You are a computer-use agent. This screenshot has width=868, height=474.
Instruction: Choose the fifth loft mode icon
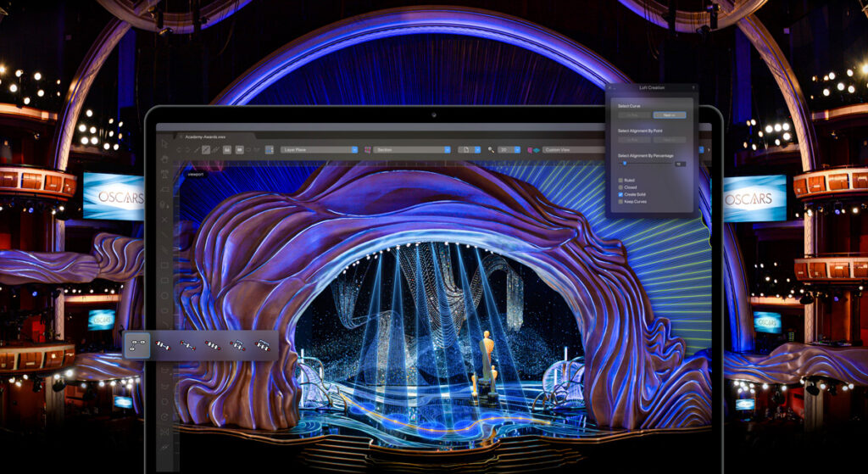pos(237,345)
